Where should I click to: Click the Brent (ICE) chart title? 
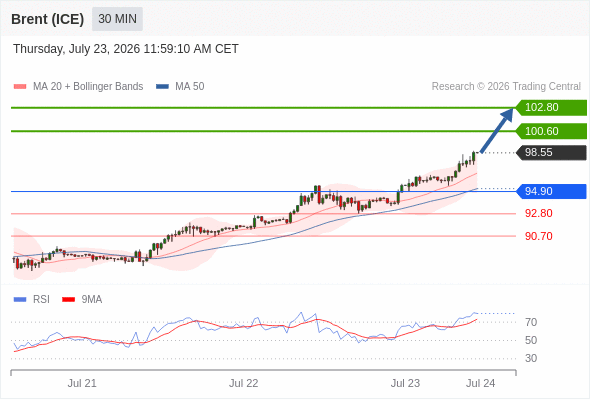pos(47,19)
